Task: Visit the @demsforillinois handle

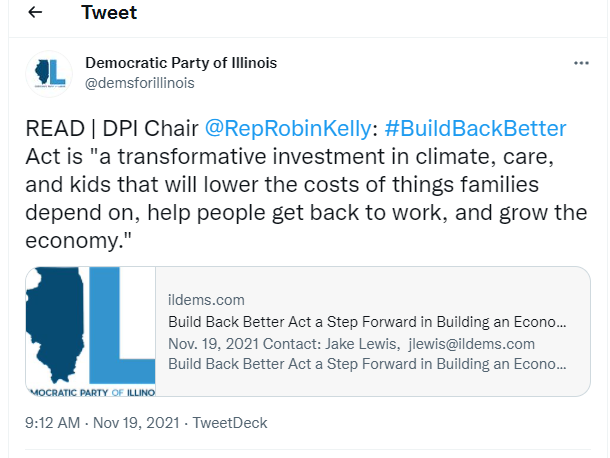Action: 140,83
